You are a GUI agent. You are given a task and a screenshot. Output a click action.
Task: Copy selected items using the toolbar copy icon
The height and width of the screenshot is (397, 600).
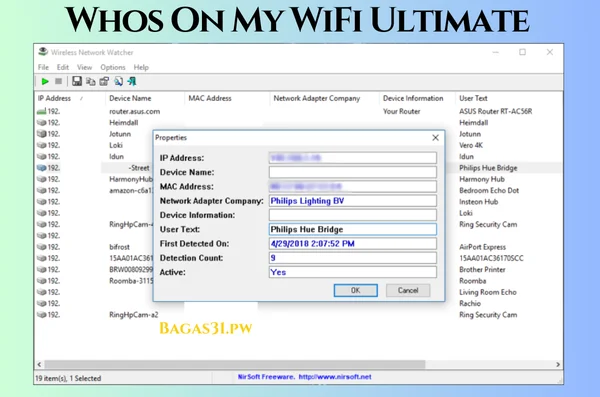91,81
